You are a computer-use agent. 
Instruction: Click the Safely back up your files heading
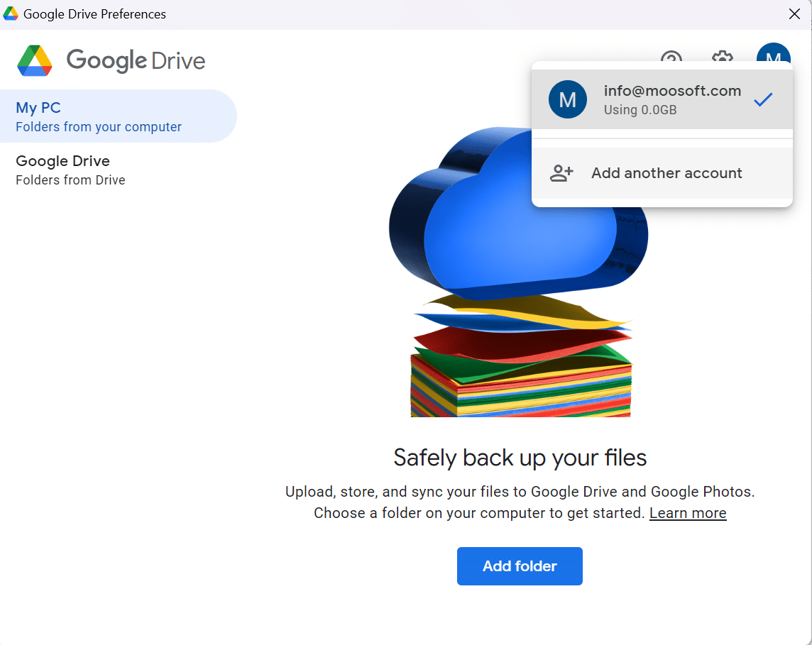pyautogui.click(x=520, y=458)
